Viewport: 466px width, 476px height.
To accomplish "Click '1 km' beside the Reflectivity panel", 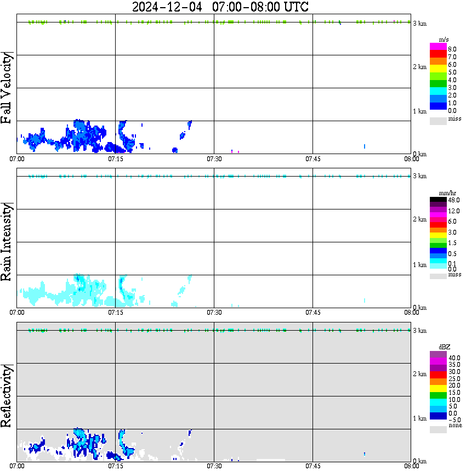I will coord(420,418).
